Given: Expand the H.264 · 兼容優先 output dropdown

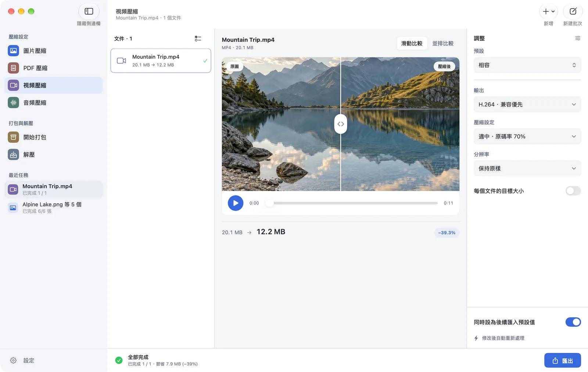Looking at the screenshot, I should coord(527,104).
